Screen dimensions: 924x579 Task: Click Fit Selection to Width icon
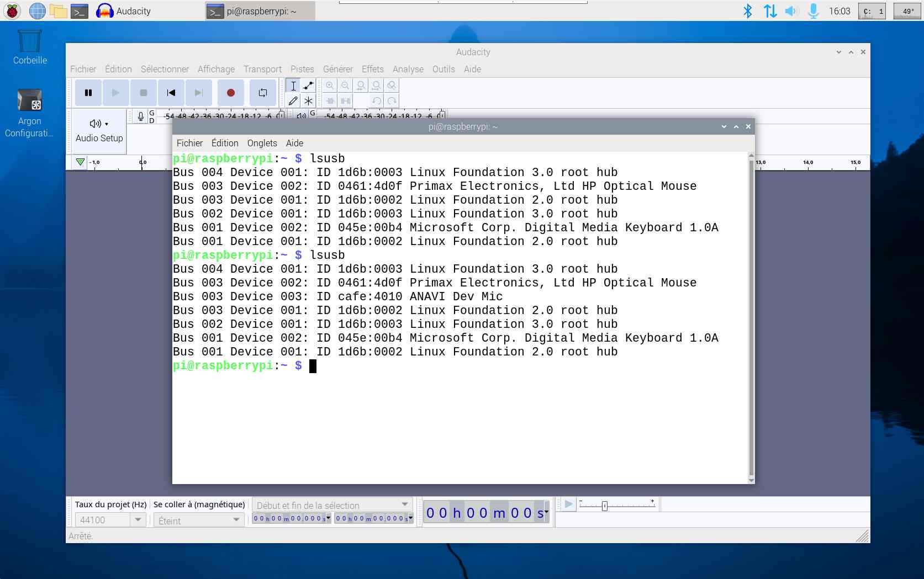pos(361,86)
